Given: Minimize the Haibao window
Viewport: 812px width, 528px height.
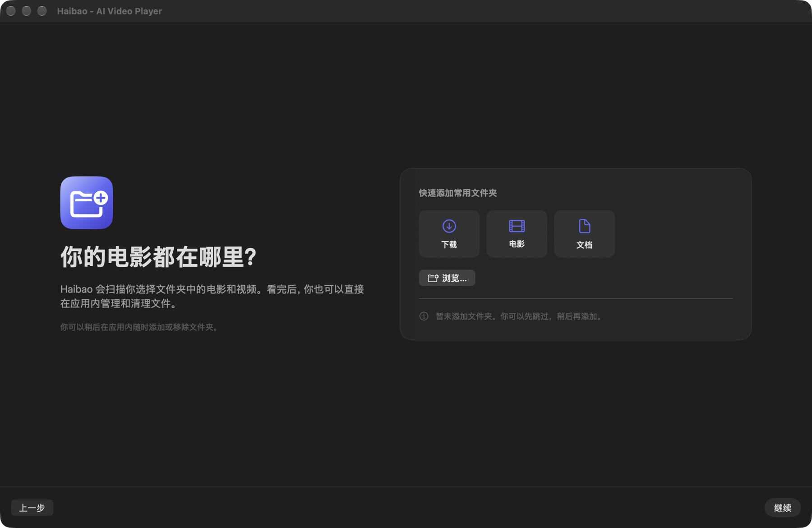Looking at the screenshot, I should [27, 11].
